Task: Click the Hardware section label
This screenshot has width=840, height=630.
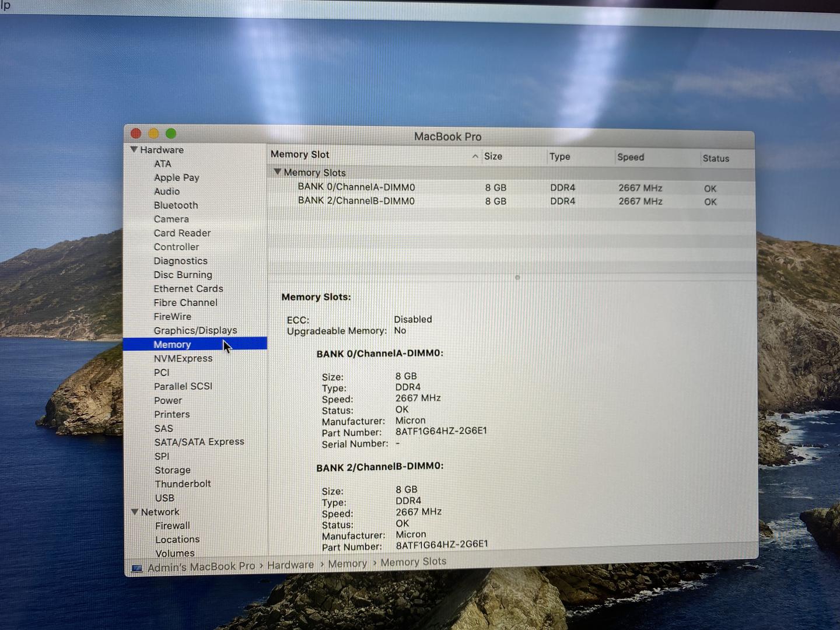Action: (x=162, y=150)
